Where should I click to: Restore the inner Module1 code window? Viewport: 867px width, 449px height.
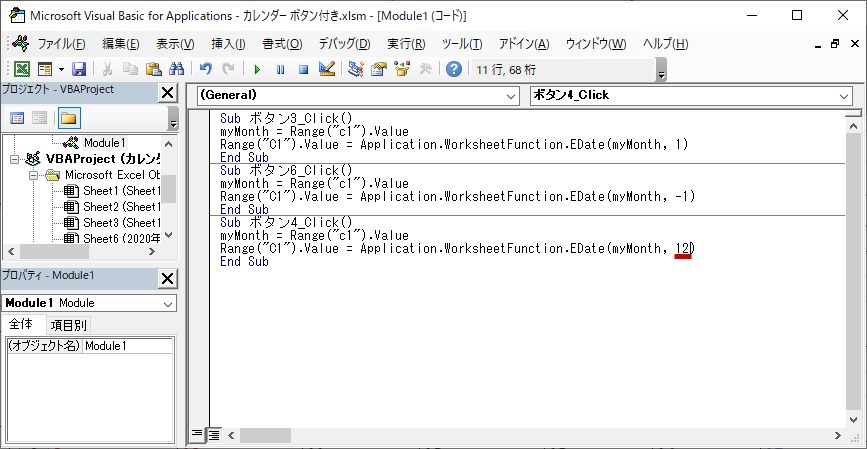(835, 44)
